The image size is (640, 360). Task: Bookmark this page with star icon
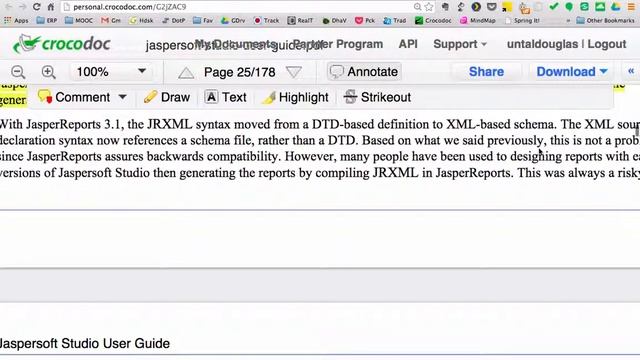429,7
